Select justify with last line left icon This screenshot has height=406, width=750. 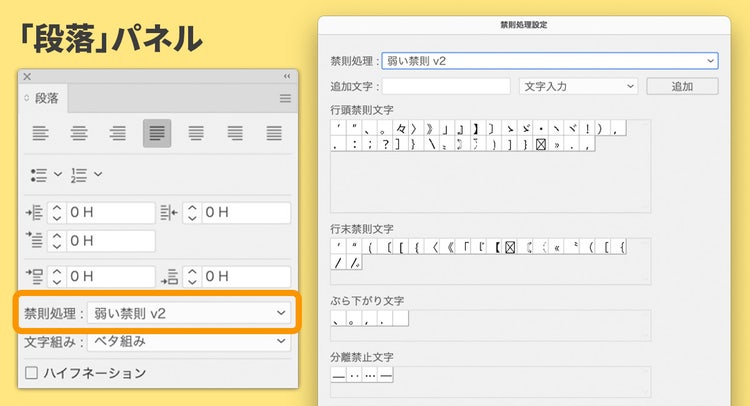[x=157, y=133]
